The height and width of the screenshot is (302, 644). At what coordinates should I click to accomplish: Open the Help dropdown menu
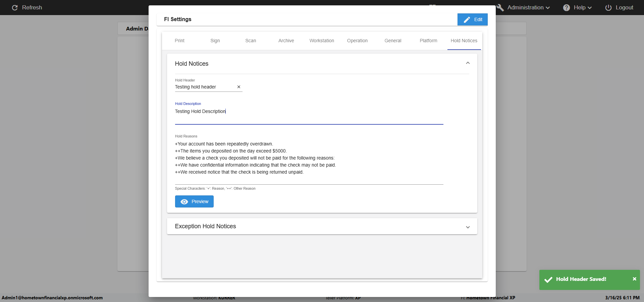click(582, 8)
